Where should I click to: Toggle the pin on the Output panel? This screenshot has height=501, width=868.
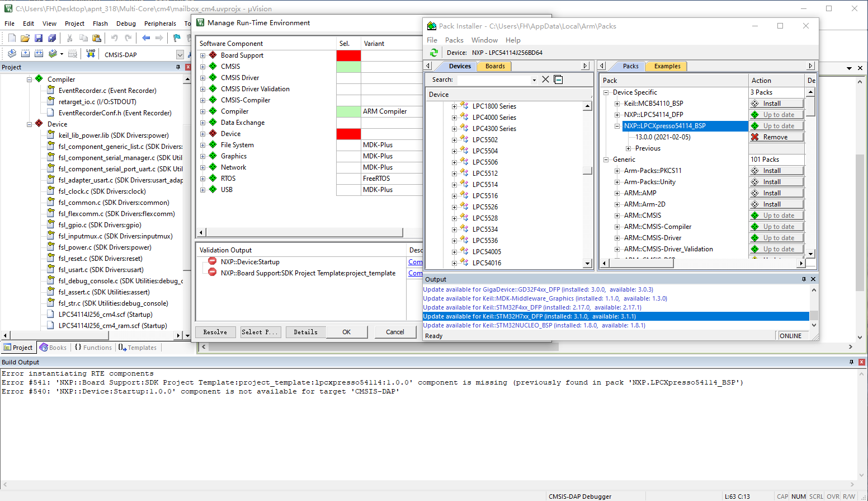coord(804,279)
